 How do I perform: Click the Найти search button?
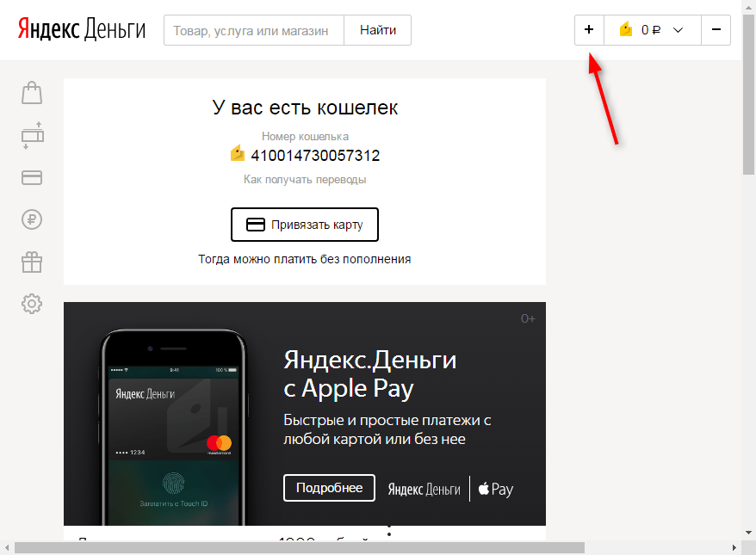click(x=378, y=30)
